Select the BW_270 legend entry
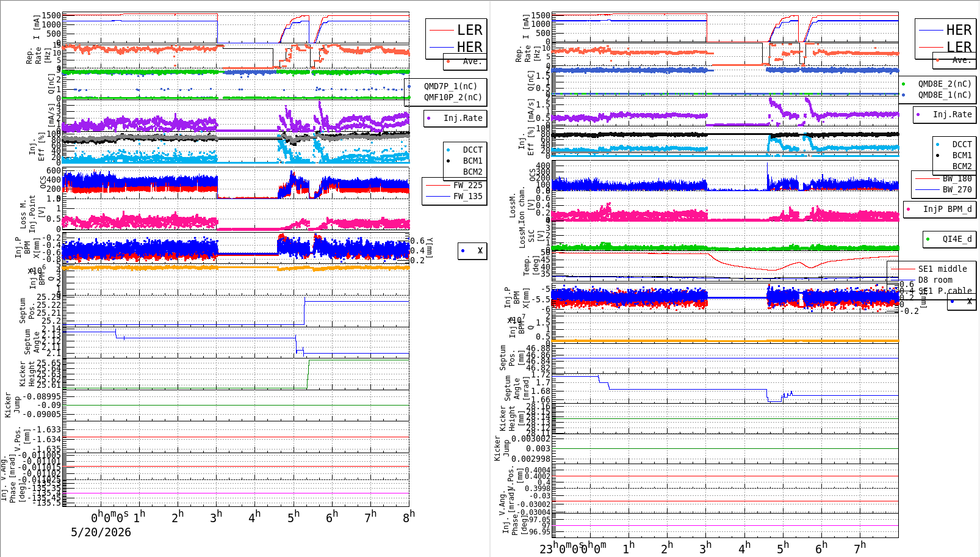Image resolution: width=980 pixels, height=557 pixels. pos(943,189)
